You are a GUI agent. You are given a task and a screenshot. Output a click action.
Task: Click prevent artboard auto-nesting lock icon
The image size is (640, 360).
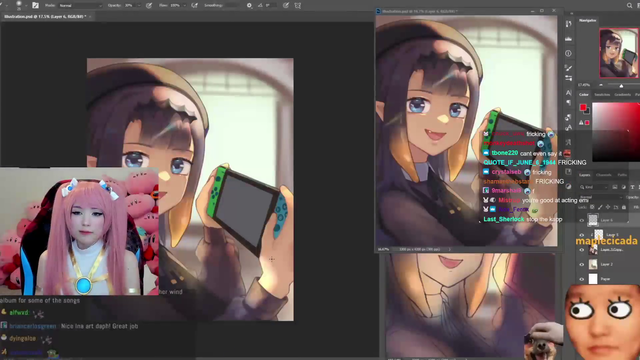(x=616, y=207)
